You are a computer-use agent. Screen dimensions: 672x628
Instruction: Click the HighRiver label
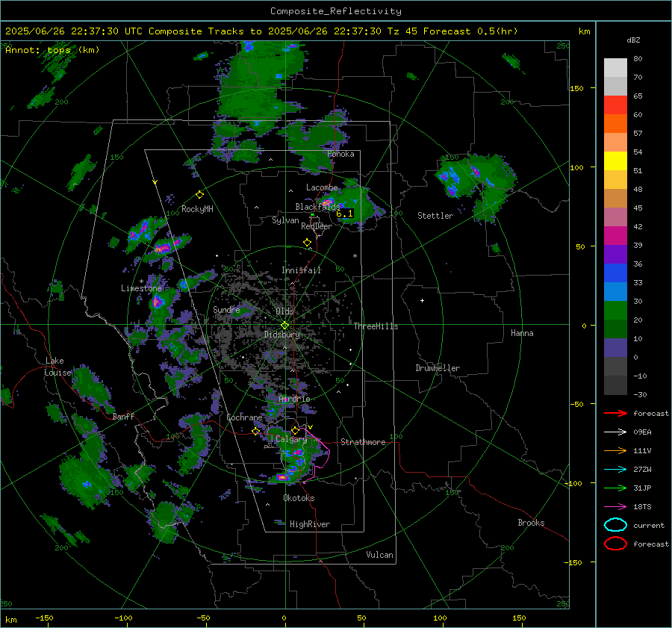tap(310, 524)
